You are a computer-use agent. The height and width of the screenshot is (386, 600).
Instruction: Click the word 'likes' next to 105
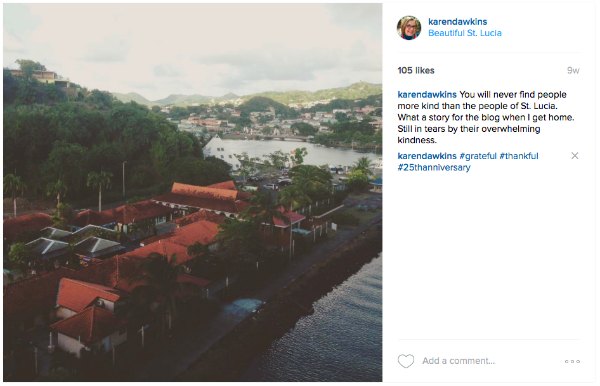425,70
